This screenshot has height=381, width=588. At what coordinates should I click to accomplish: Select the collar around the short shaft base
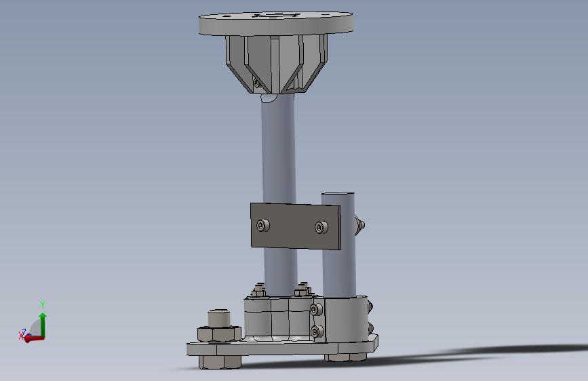pos(347,319)
